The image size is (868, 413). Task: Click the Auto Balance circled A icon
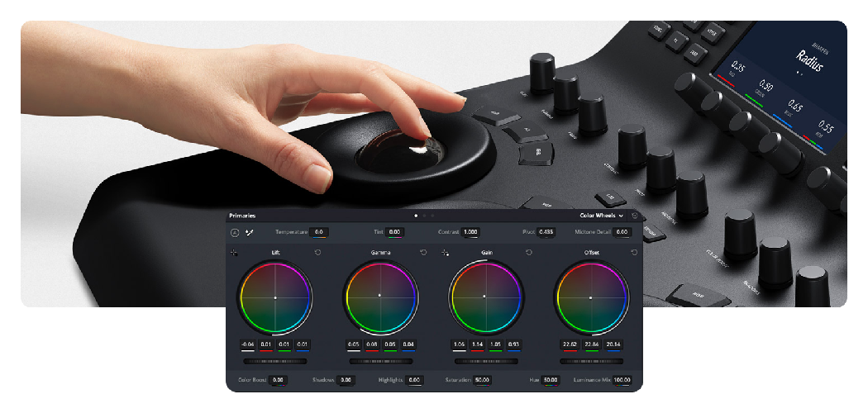pyautogui.click(x=235, y=233)
